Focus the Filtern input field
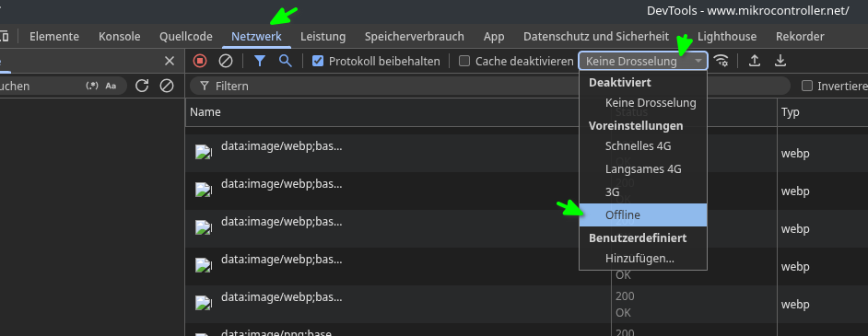Viewport: 868px width, 336px height. (x=490, y=86)
